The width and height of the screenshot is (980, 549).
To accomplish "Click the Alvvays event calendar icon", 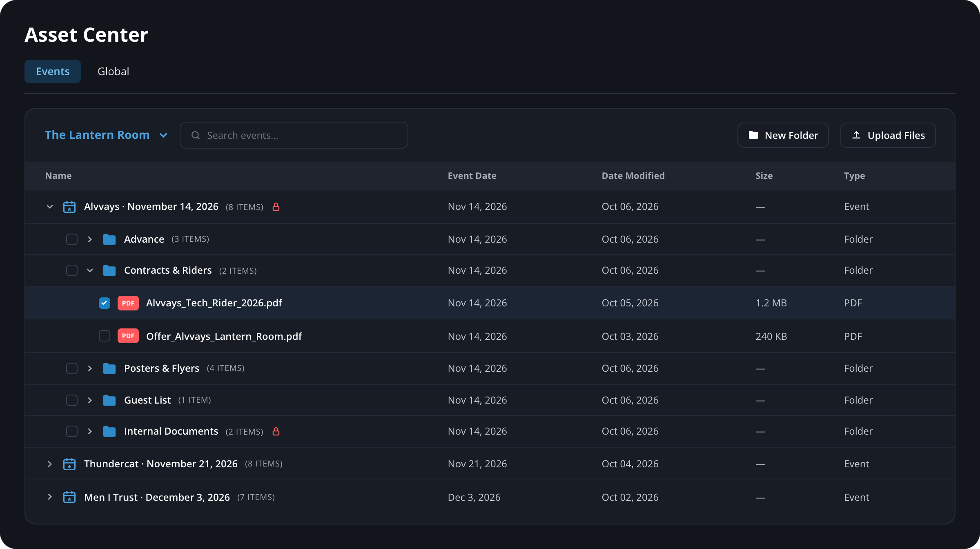I will coord(69,207).
